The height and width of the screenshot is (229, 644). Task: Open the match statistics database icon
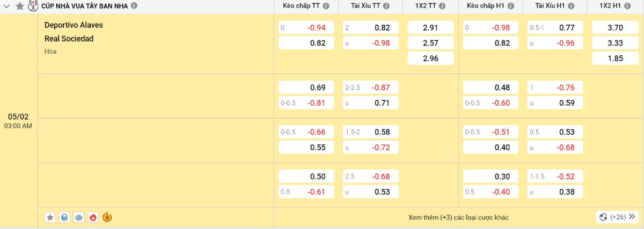point(64,217)
